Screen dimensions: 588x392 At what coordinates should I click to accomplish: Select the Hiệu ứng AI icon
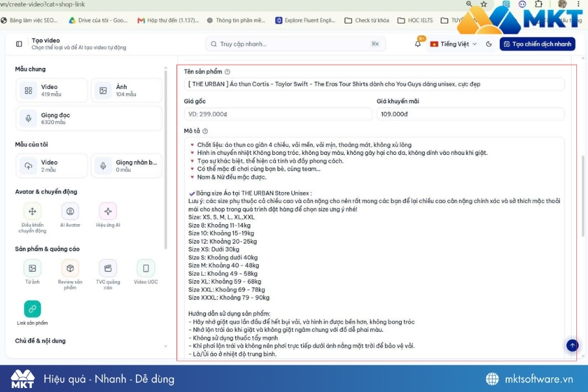click(x=108, y=211)
